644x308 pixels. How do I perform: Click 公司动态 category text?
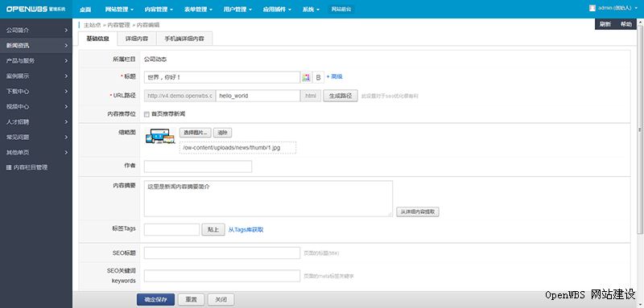(155, 59)
